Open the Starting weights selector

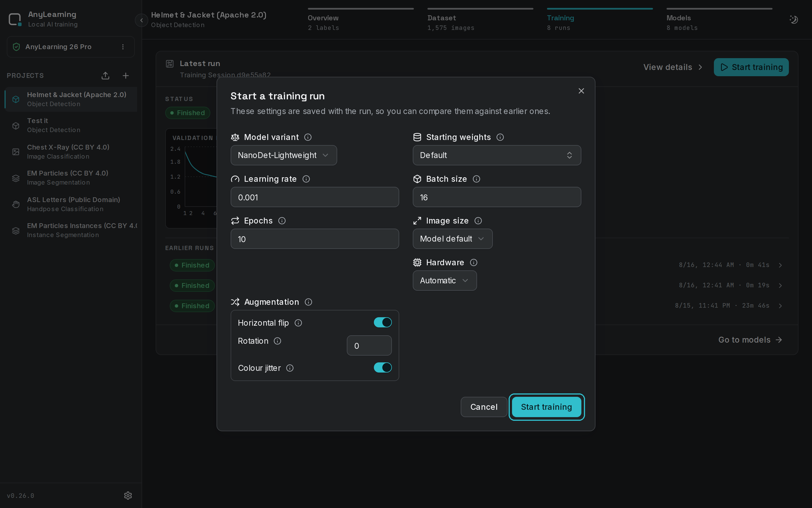(x=497, y=155)
